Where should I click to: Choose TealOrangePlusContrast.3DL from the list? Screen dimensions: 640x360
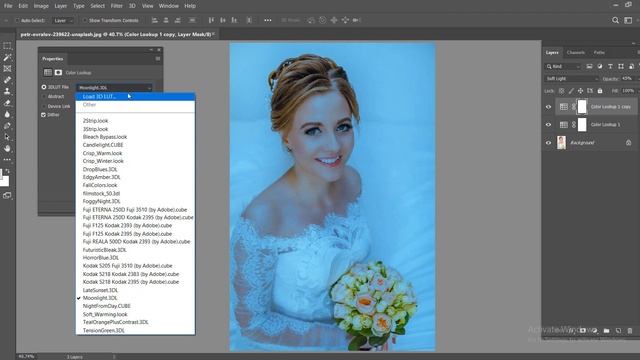[116, 322]
